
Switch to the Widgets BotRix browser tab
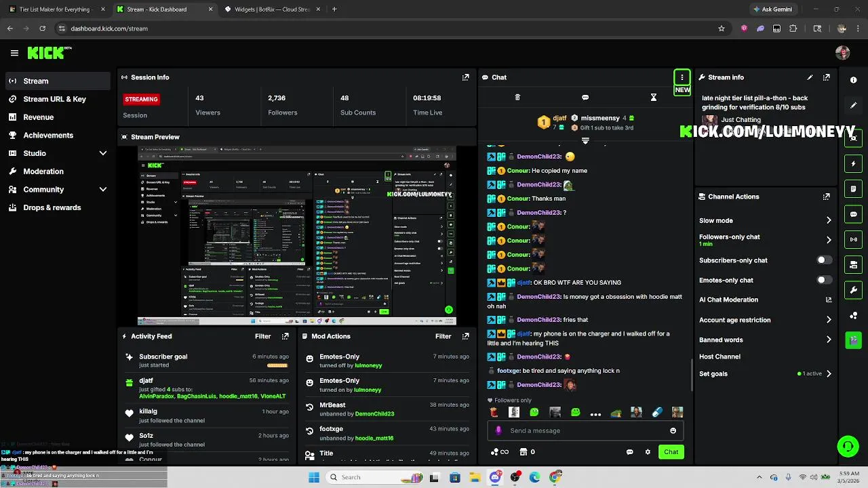[271, 9]
